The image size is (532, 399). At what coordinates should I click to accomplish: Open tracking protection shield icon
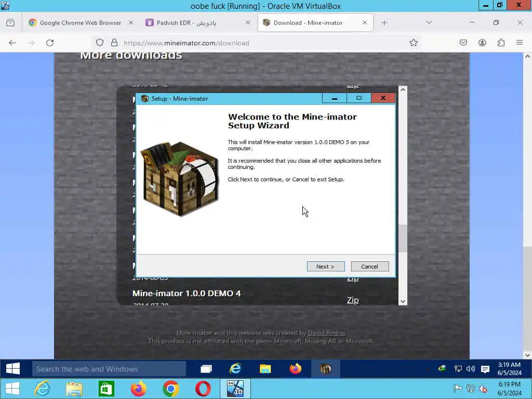pos(100,43)
